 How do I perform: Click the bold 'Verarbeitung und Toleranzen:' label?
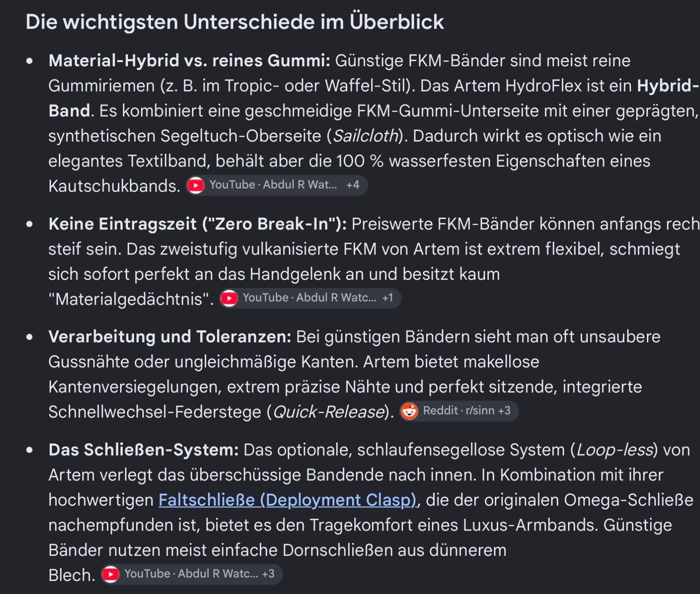coord(170,337)
